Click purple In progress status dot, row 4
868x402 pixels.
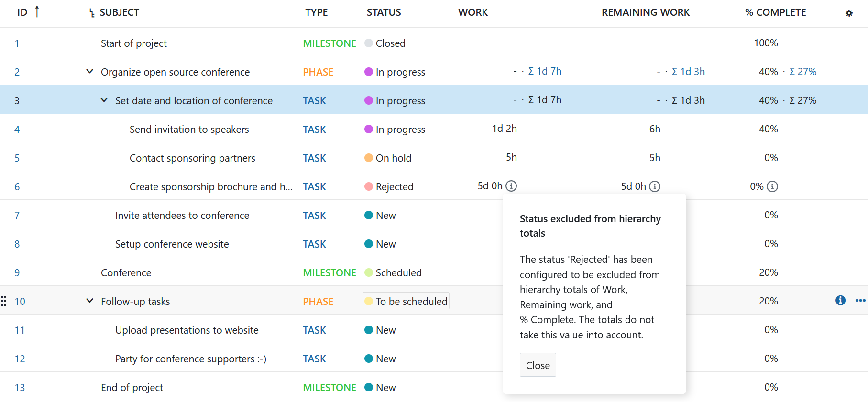click(369, 129)
